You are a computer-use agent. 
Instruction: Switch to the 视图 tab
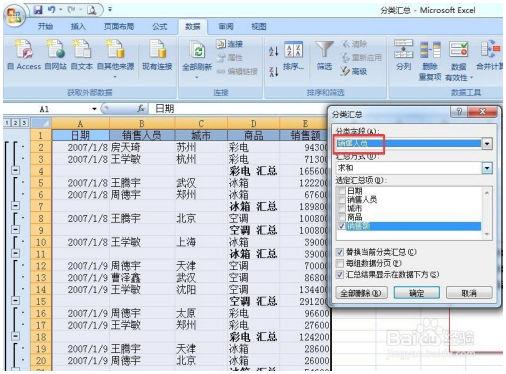259,26
